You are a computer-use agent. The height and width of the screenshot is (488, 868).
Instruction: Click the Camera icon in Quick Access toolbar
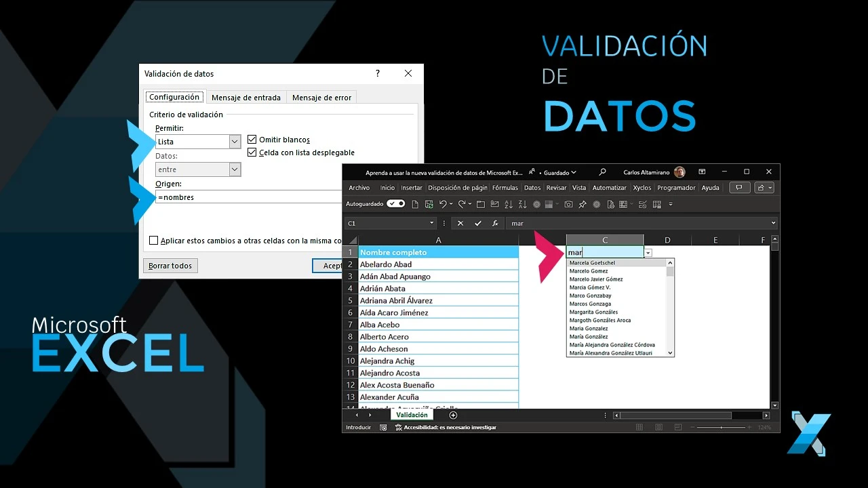[x=568, y=204]
